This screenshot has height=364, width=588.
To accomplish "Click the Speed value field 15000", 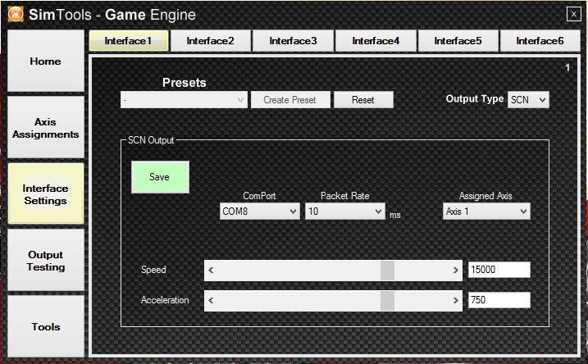I will [499, 270].
